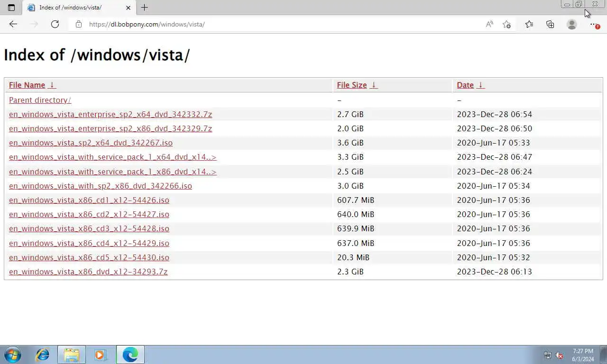Open the clock showing 7:27 PM

point(583,355)
